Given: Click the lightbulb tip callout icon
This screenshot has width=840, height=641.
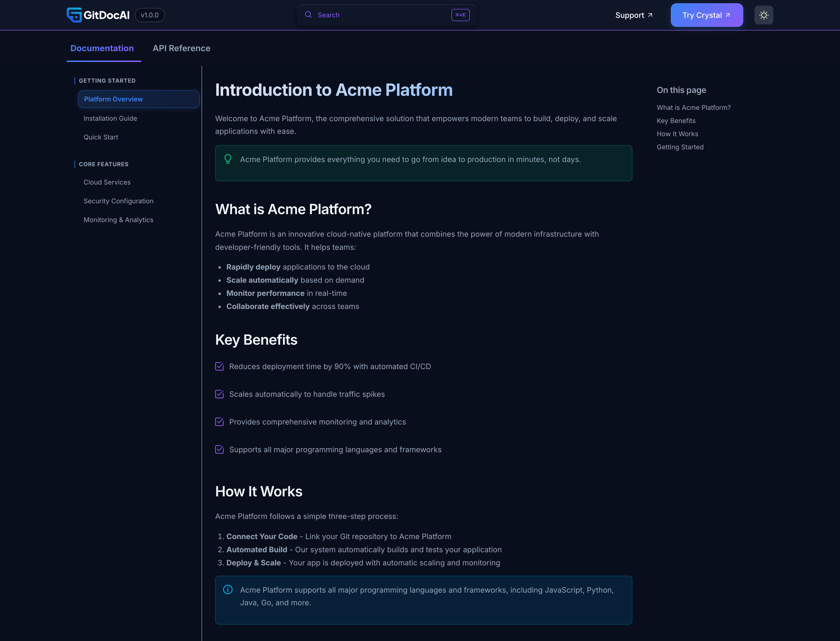Looking at the screenshot, I should (x=228, y=159).
